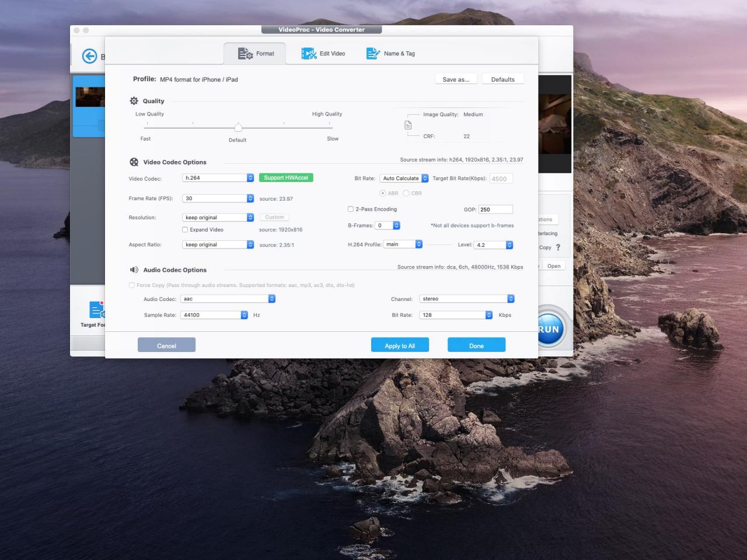Viewport: 747px width, 560px height.
Task: Click the back arrow icon in main window
Action: [x=89, y=56]
